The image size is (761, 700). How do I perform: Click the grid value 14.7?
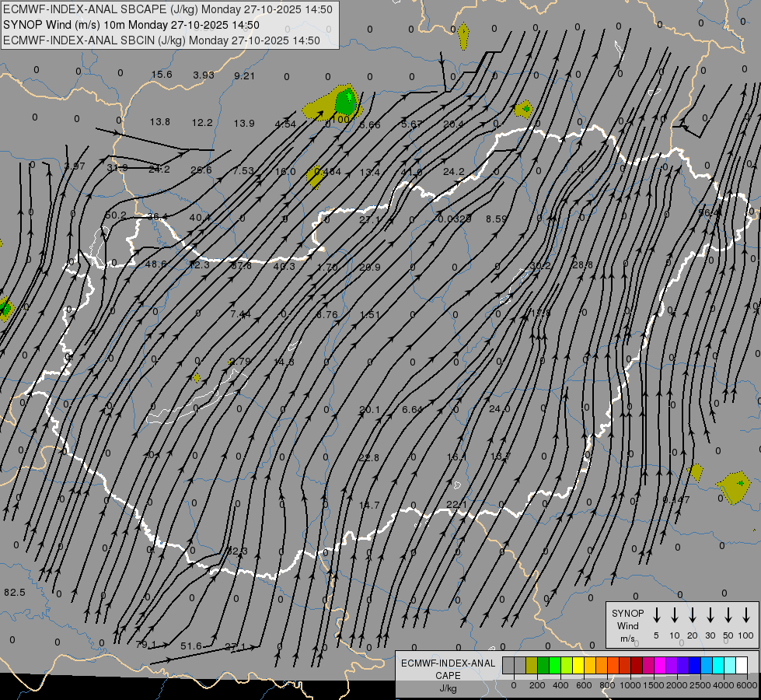(x=369, y=506)
